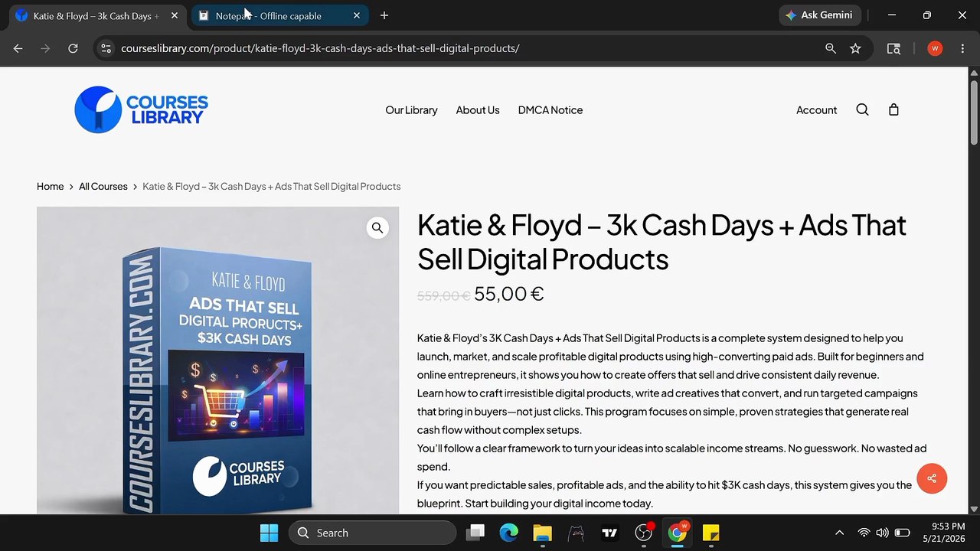Click the Ask Gemini button
The height and width of the screenshot is (551, 980).
820,15
